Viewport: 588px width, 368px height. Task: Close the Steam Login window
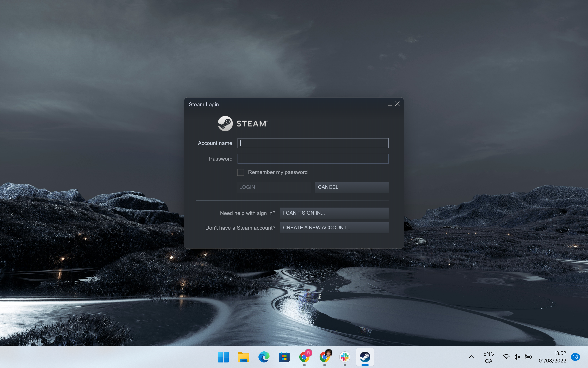coord(397,104)
